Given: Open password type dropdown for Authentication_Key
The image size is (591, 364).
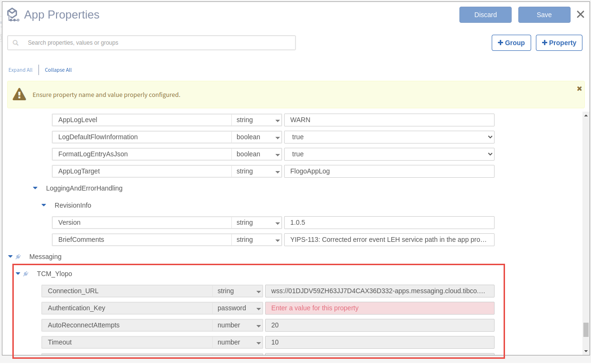Looking at the screenshot, I should 238,308.
